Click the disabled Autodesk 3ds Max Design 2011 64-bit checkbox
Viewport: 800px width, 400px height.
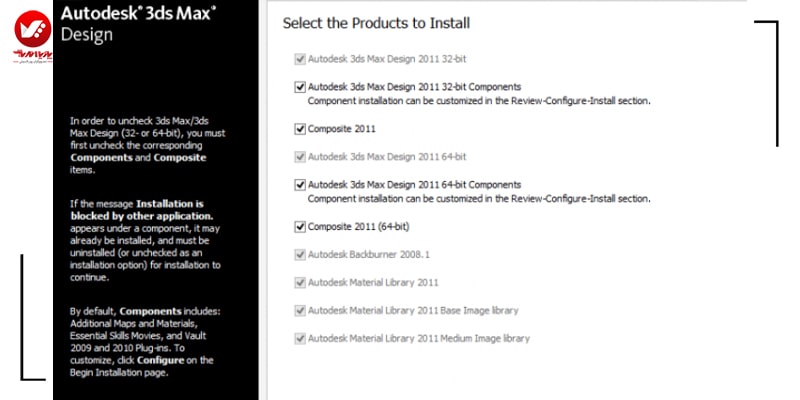coord(300,157)
